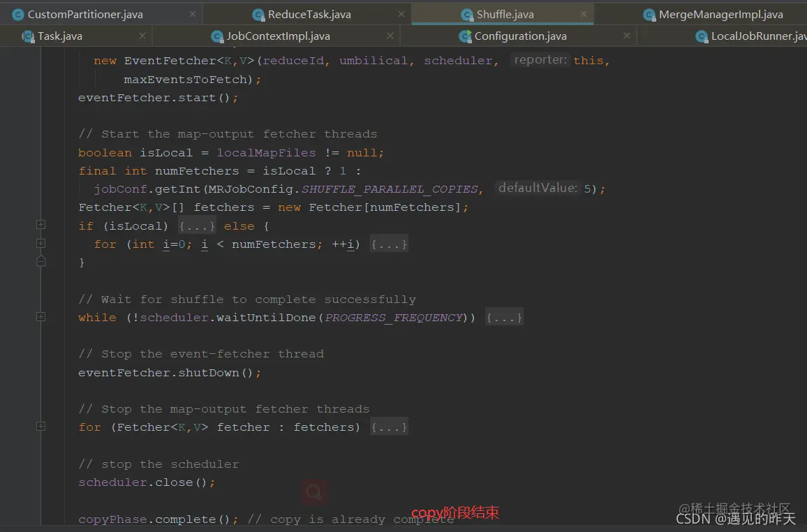Click the 'stop the scheduler' comment

coord(158,464)
